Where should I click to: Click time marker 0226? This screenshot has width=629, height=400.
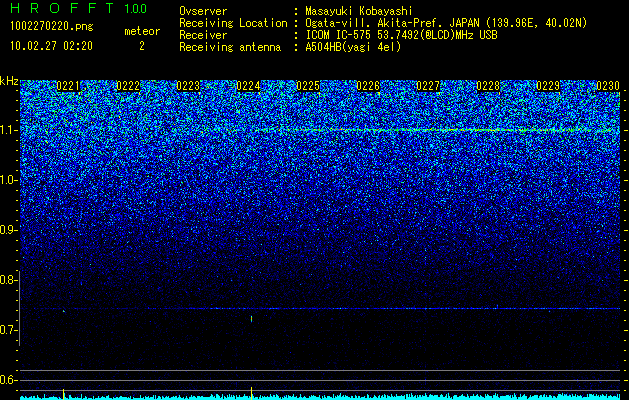click(x=368, y=86)
